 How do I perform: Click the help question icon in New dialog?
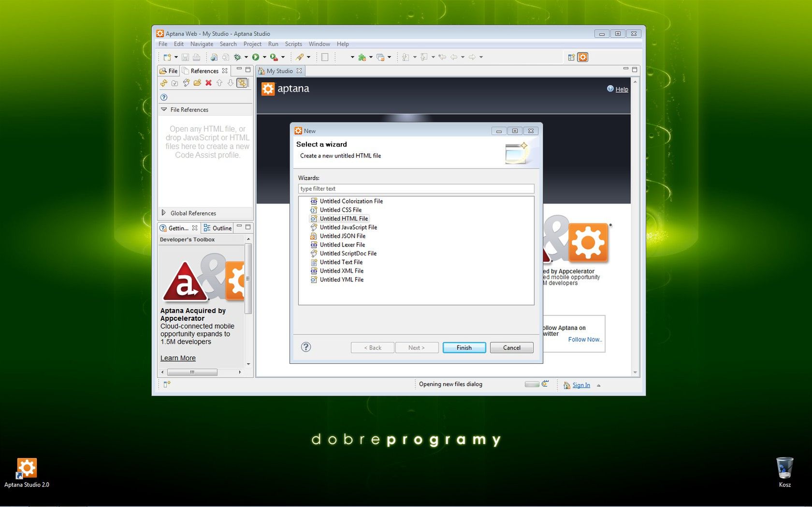pyautogui.click(x=306, y=347)
